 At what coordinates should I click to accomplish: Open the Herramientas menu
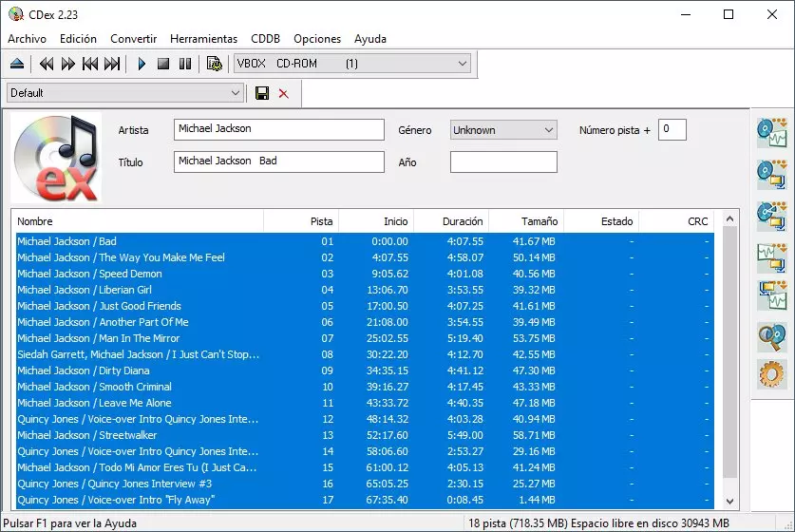coord(203,39)
